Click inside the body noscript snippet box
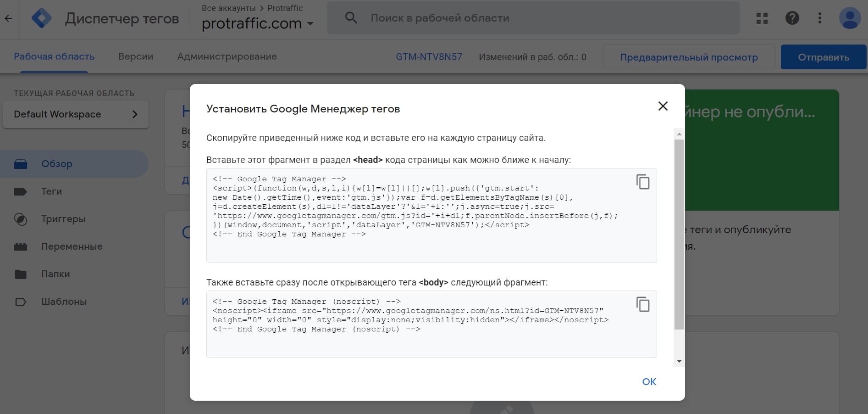The height and width of the screenshot is (414, 868). coord(431,324)
